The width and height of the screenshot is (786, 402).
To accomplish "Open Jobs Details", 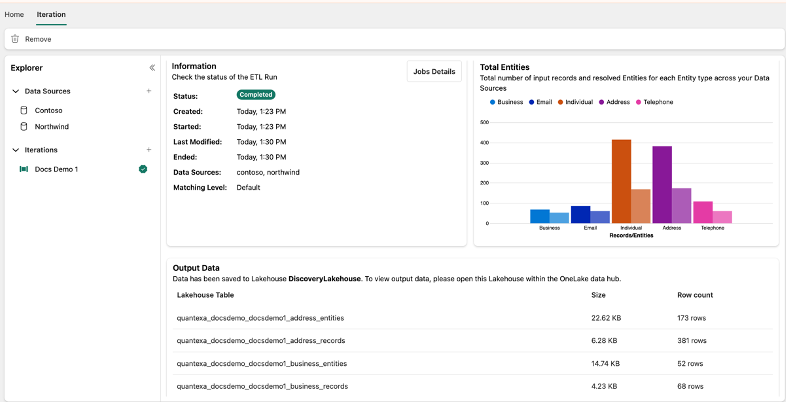I will pos(434,72).
